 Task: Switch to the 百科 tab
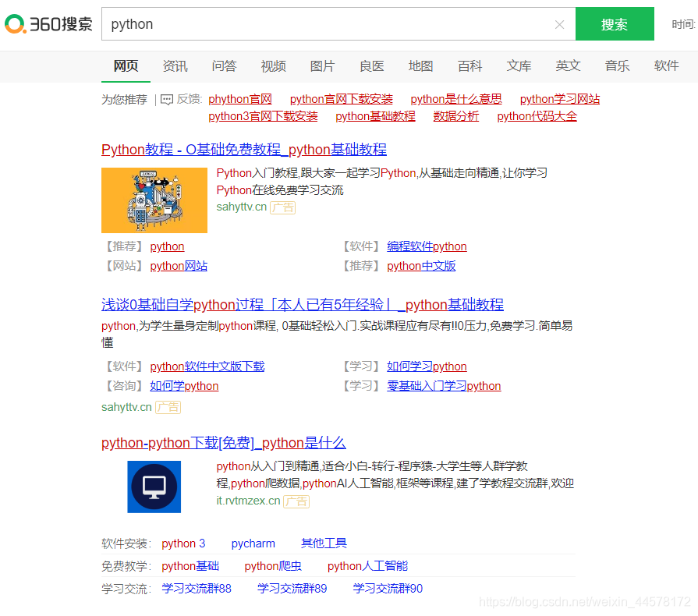point(470,66)
